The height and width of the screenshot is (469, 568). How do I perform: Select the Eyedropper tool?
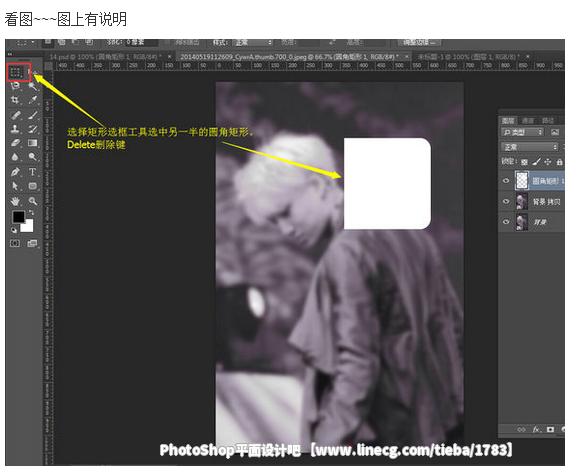click(x=33, y=100)
